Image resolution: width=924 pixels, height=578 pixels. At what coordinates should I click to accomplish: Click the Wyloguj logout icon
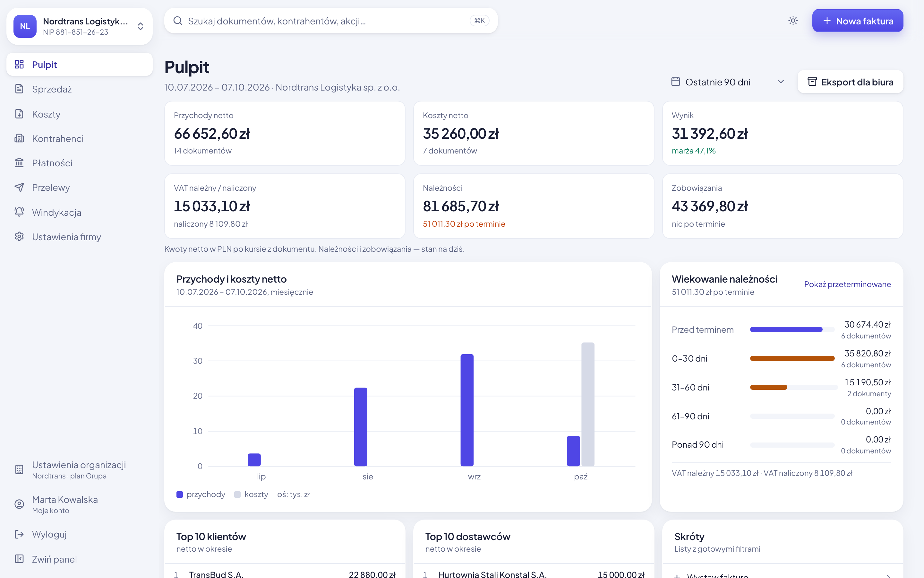click(x=19, y=534)
